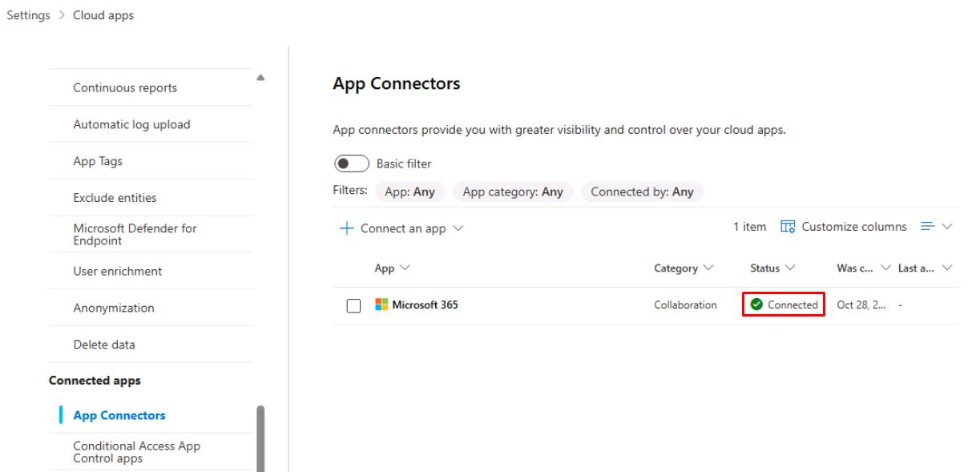Open the App category: Any filter
This screenshot has width=980, height=472.
pos(513,192)
